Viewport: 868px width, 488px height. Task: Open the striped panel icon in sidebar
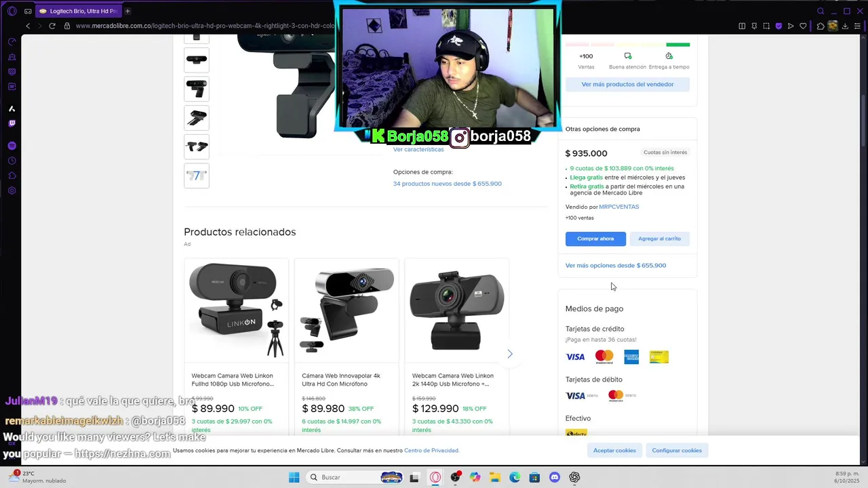tap(12, 72)
